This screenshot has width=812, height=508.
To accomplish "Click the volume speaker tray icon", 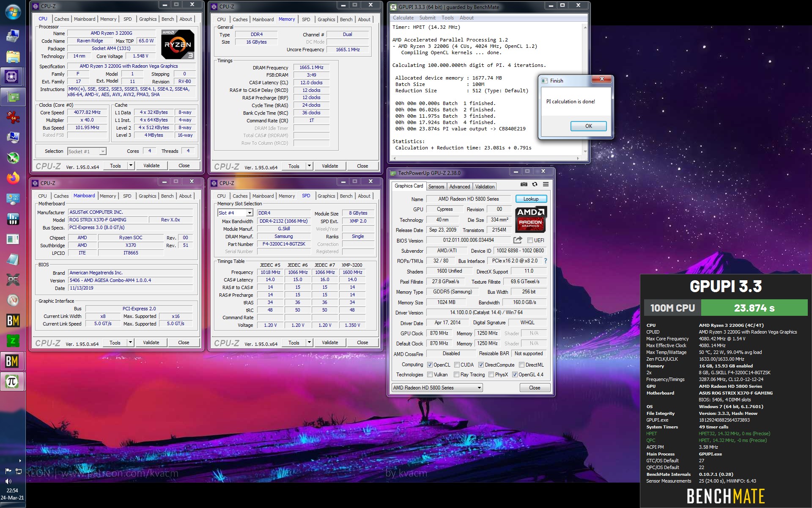I will (x=8, y=481).
